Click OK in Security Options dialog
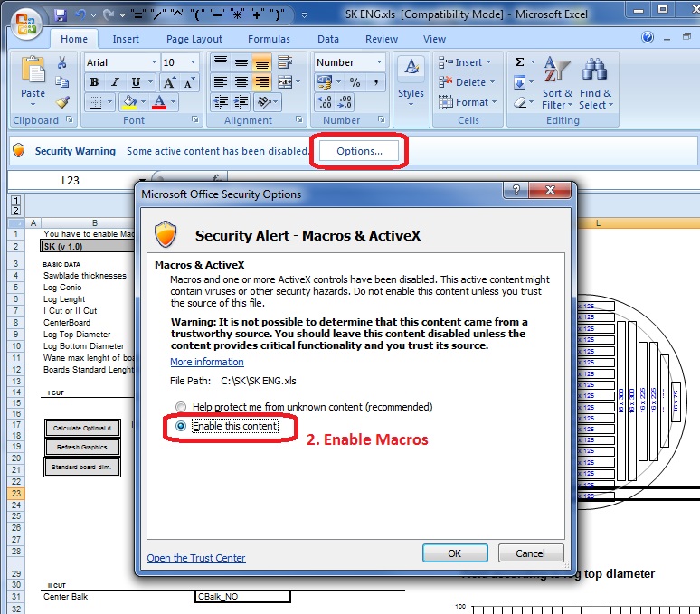The width and height of the screenshot is (700, 614). pyautogui.click(x=455, y=553)
